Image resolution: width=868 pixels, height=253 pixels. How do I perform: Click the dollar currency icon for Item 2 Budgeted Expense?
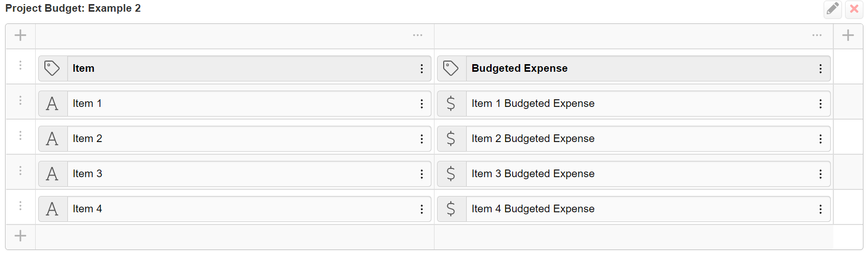pyautogui.click(x=451, y=138)
